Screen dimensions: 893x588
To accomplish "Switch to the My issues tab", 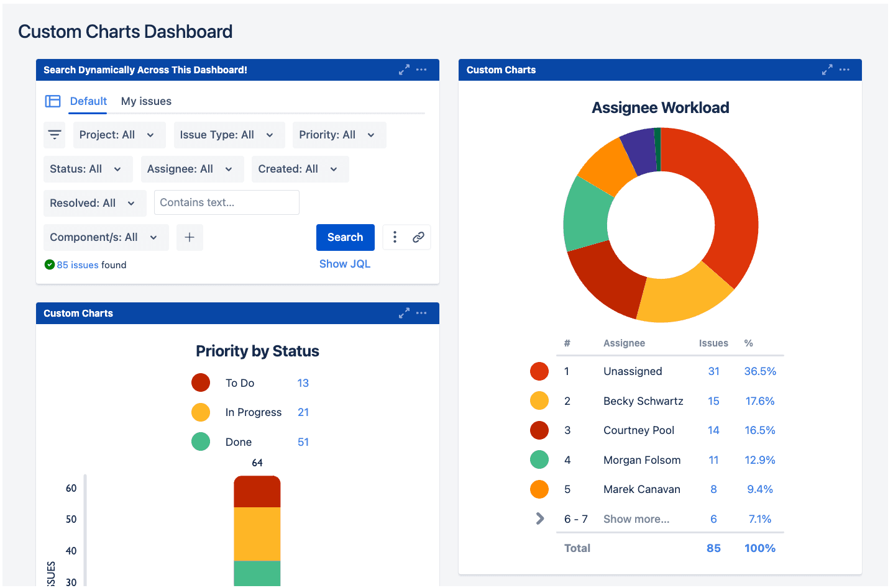I will [146, 101].
